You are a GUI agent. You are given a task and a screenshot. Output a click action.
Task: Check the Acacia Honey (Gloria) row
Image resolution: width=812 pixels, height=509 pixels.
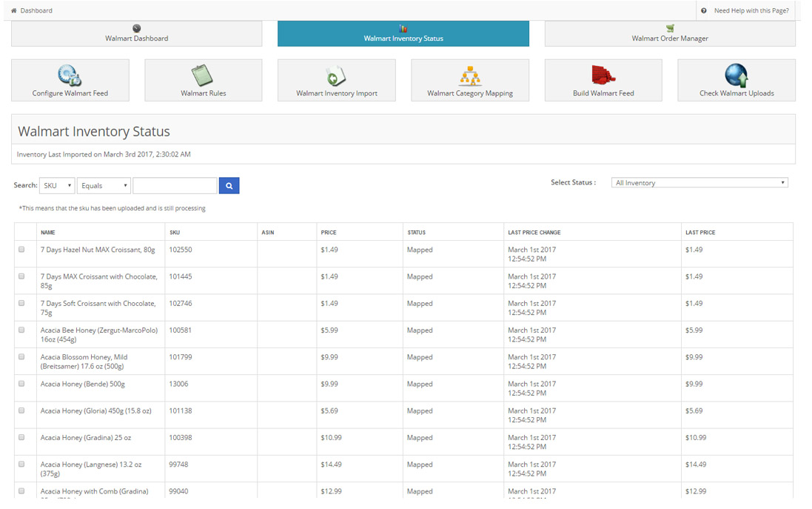pos(21,410)
